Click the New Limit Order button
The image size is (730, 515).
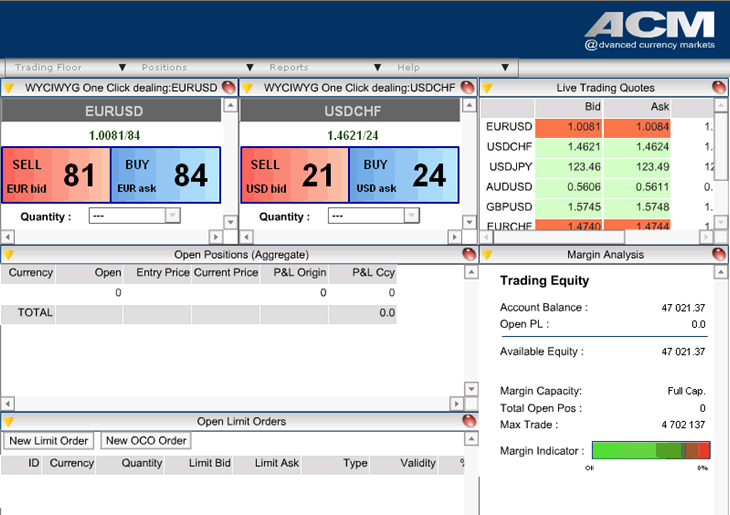tap(49, 440)
